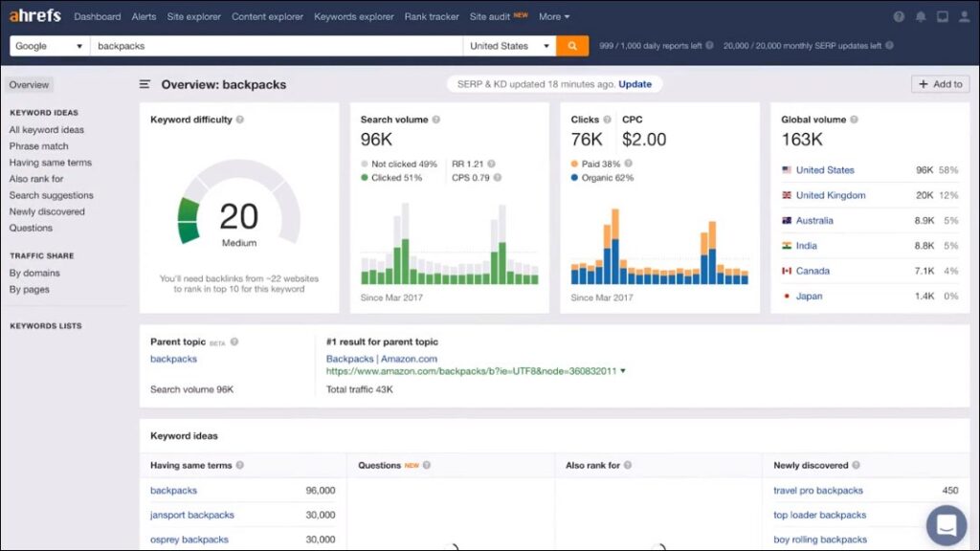Open Keywords explorer in top navigation
The height and width of the screenshot is (551, 980).
(353, 17)
